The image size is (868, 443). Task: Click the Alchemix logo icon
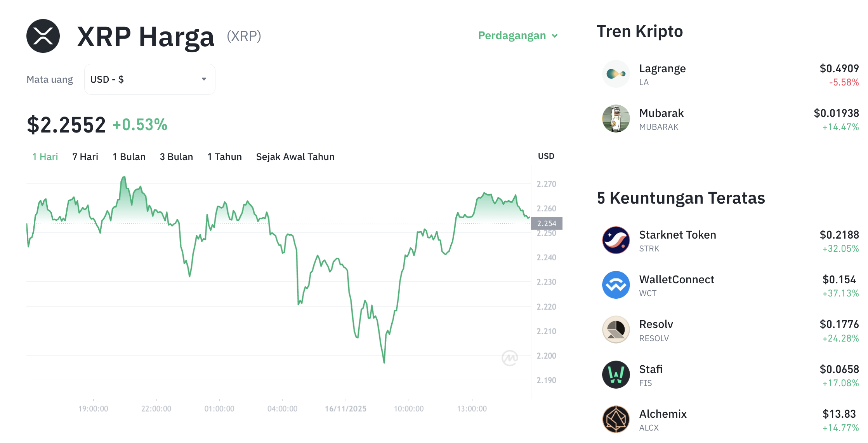[x=616, y=419]
